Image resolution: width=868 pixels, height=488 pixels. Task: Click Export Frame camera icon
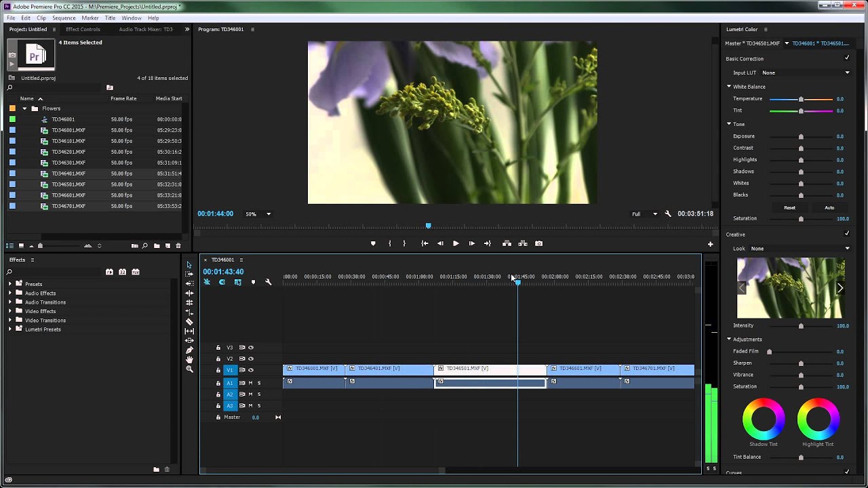coord(539,243)
